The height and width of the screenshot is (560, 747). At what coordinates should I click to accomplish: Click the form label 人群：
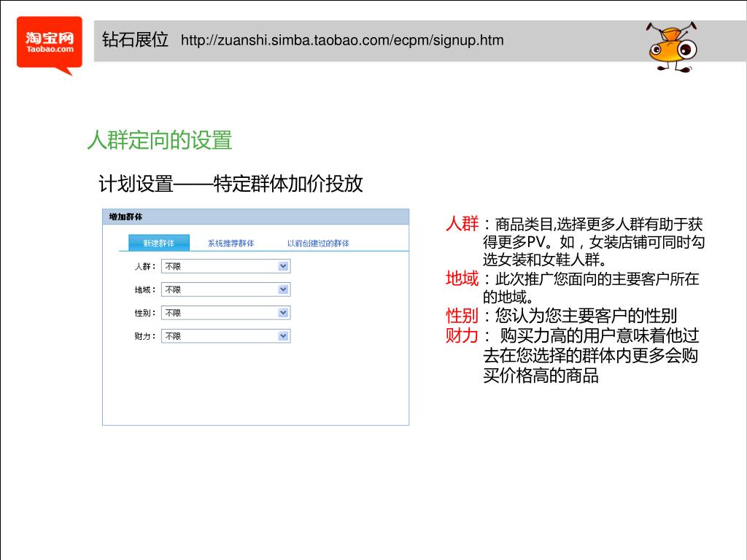(x=145, y=266)
